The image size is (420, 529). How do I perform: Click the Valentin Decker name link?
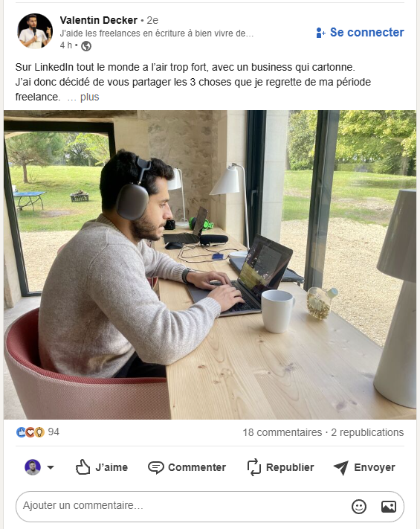[98, 20]
